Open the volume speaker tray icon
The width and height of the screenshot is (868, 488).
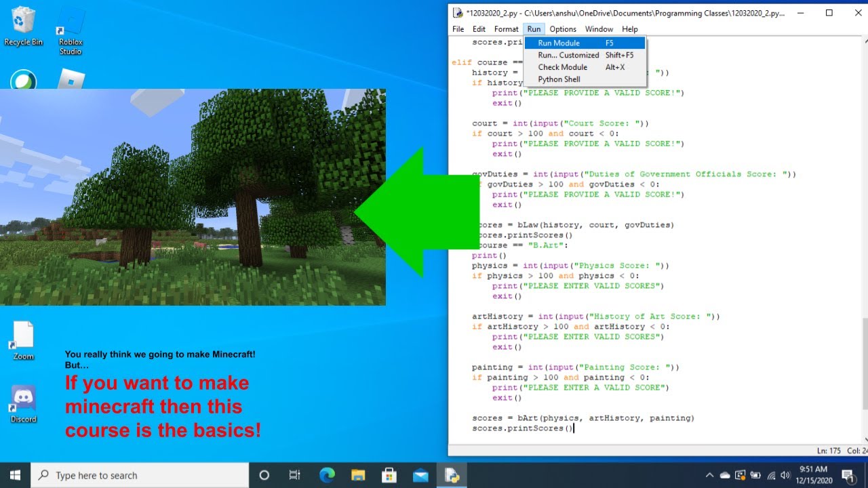[786, 475]
